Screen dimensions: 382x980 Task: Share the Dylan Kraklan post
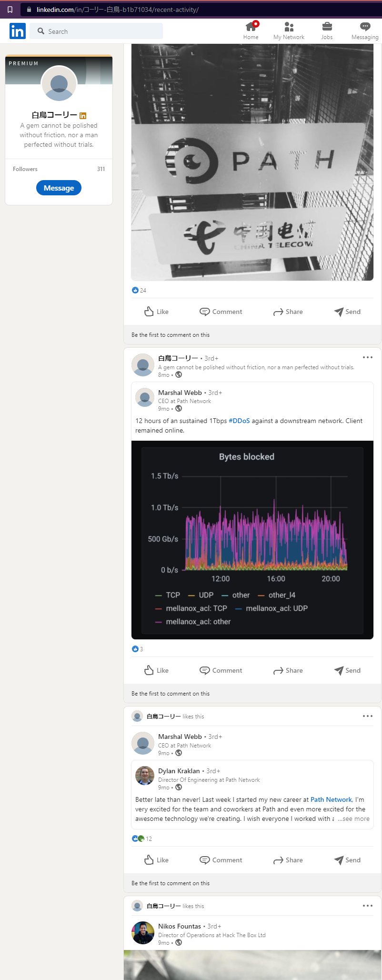coord(288,860)
